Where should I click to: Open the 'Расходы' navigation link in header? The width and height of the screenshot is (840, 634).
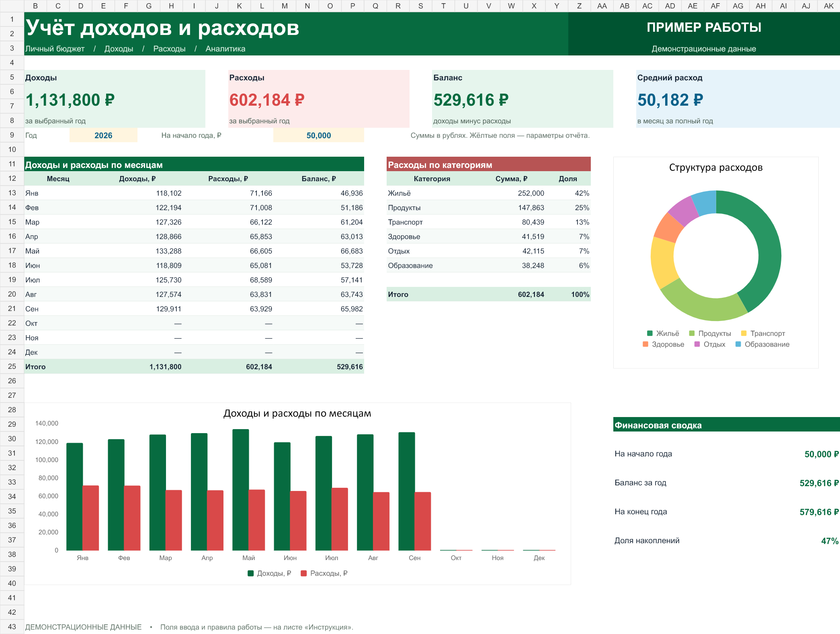(169, 49)
